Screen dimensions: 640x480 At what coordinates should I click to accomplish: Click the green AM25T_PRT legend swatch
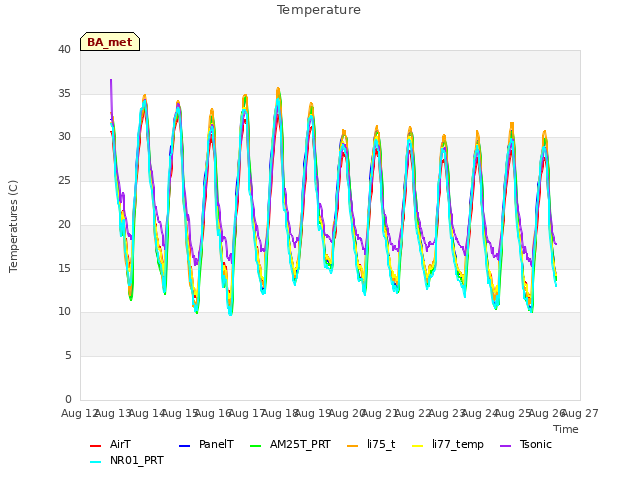pos(256,446)
